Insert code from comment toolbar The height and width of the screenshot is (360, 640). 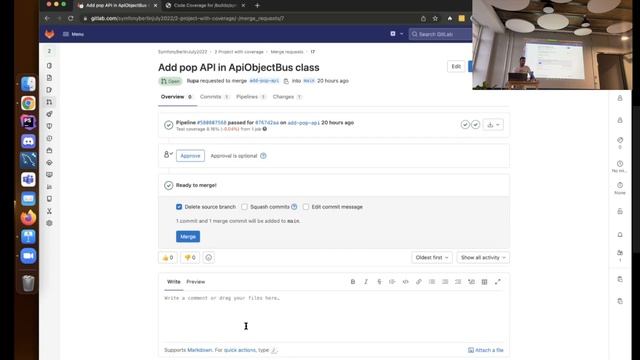405,282
